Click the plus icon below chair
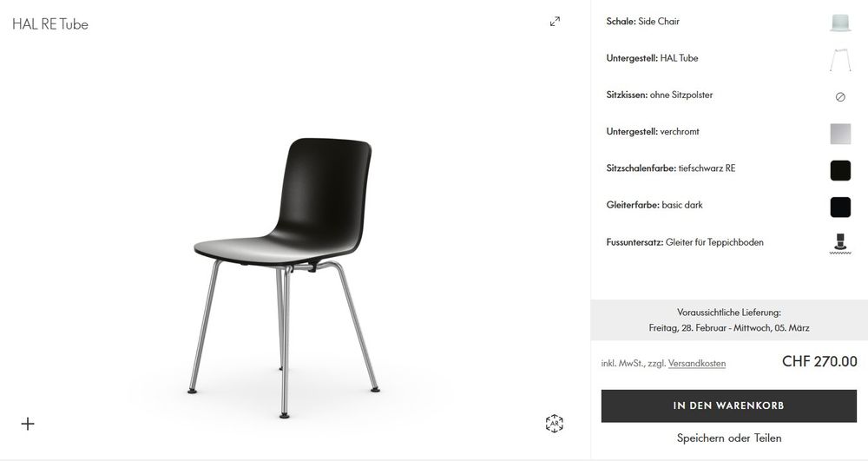Viewport: 868px width, 461px height. click(28, 424)
